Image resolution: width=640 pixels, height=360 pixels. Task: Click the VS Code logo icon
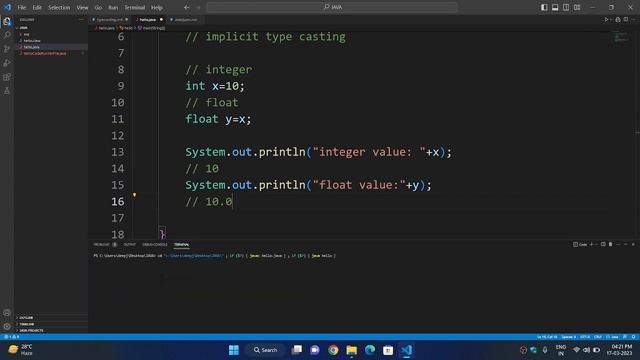pos(7,7)
